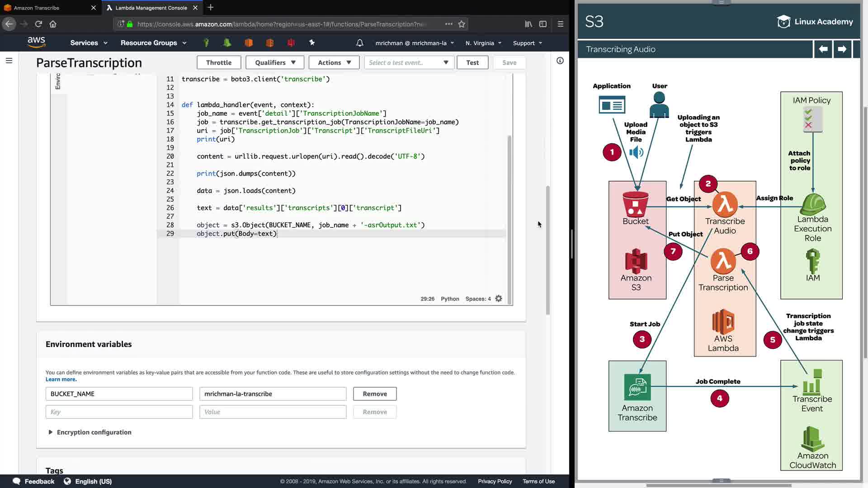Click the Test button
The height and width of the screenshot is (488, 868).
pos(472,62)
